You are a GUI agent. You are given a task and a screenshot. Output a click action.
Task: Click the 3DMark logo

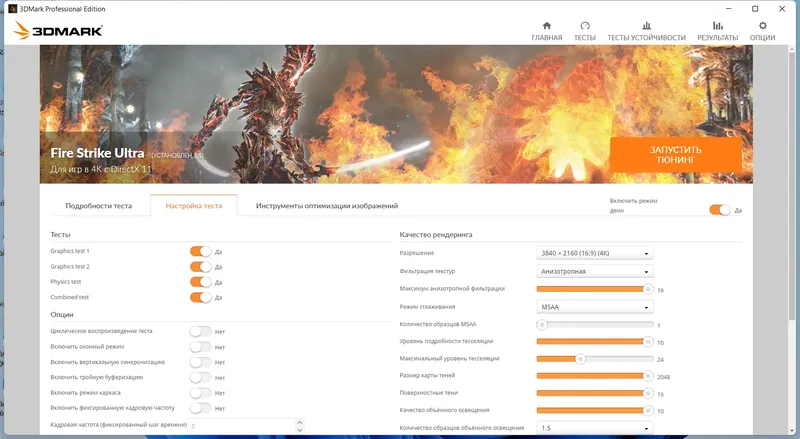click(x=58, y=31)
